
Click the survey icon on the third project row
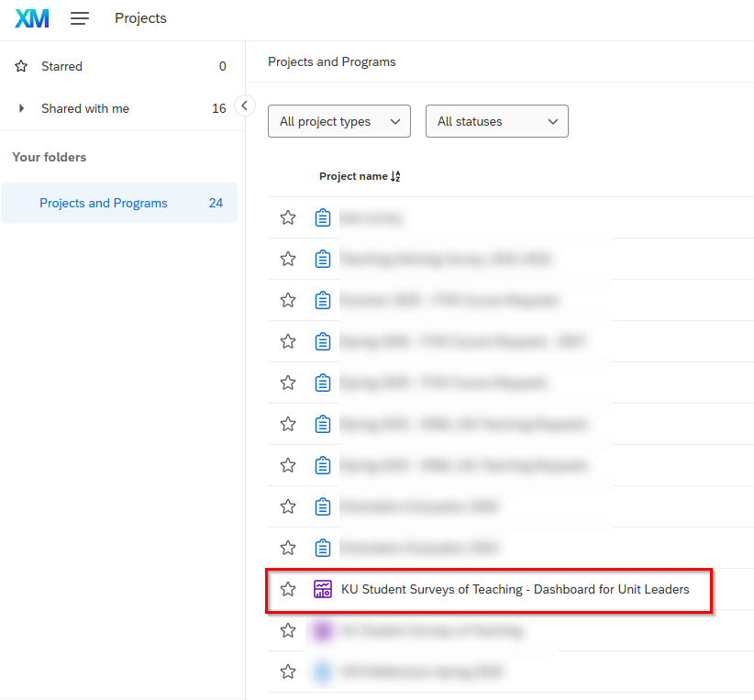(x=323, y=300)
